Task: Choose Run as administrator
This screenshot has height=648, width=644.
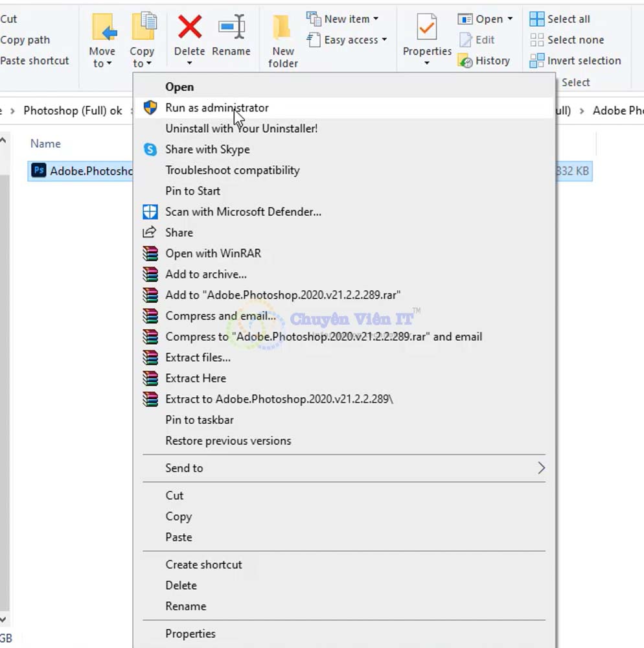Action: pyautogui.click(x=217, y=108)
